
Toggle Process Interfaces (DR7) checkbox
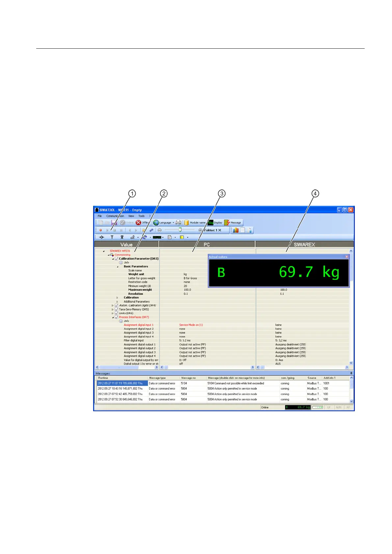tap(116, 317)
